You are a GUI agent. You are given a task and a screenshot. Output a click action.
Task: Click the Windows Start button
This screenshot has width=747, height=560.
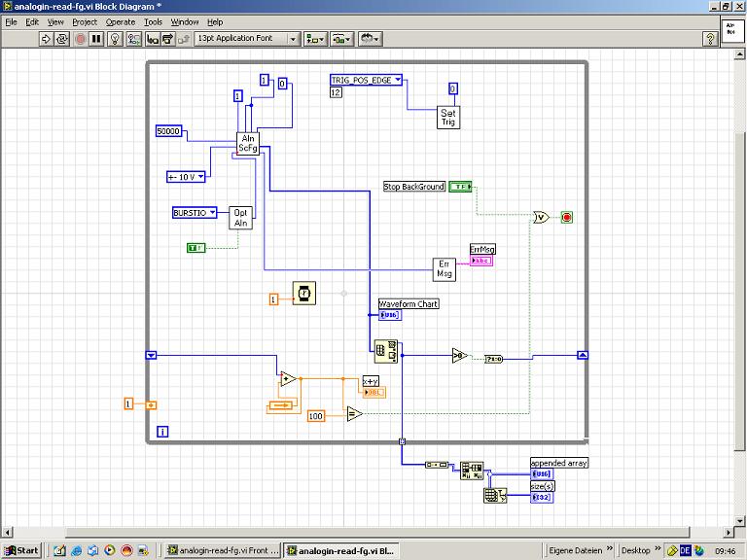(x=21, y=550)
